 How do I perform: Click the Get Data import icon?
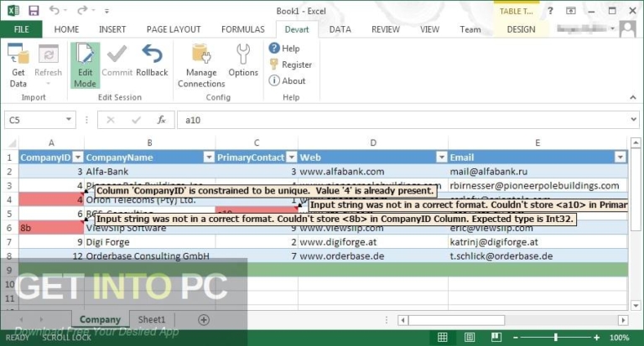pyautogui.click(x=18, y=65)
